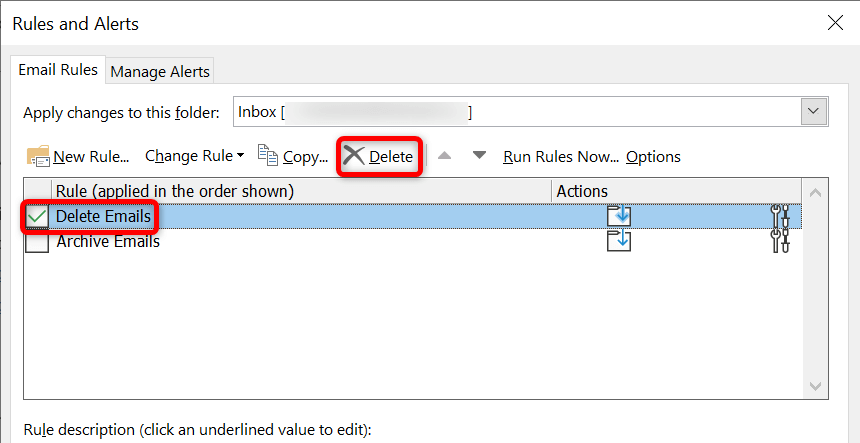
Task: Switch to the Manage Alerts tab
Action: point(160,72)
